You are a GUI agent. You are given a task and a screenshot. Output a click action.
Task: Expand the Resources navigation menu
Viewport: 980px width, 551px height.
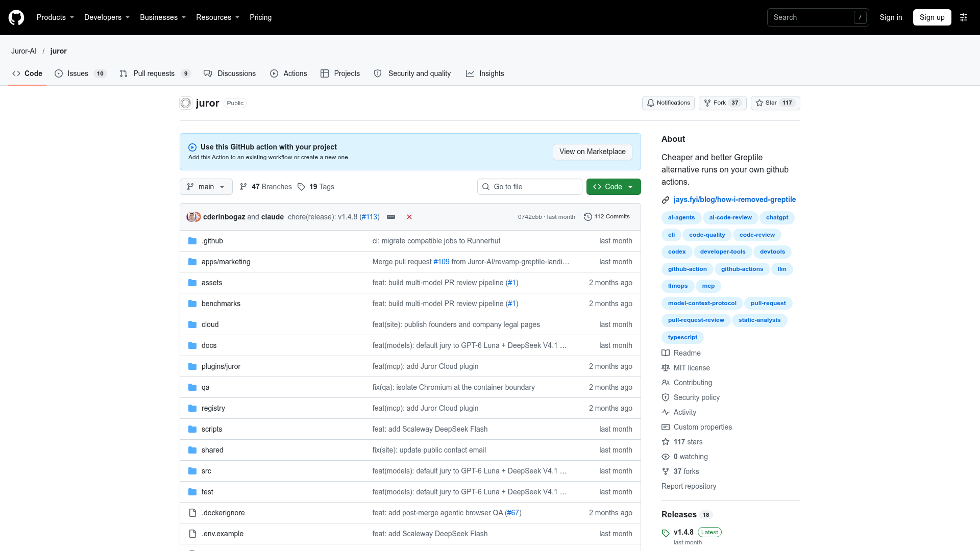[x=217, y=17]
